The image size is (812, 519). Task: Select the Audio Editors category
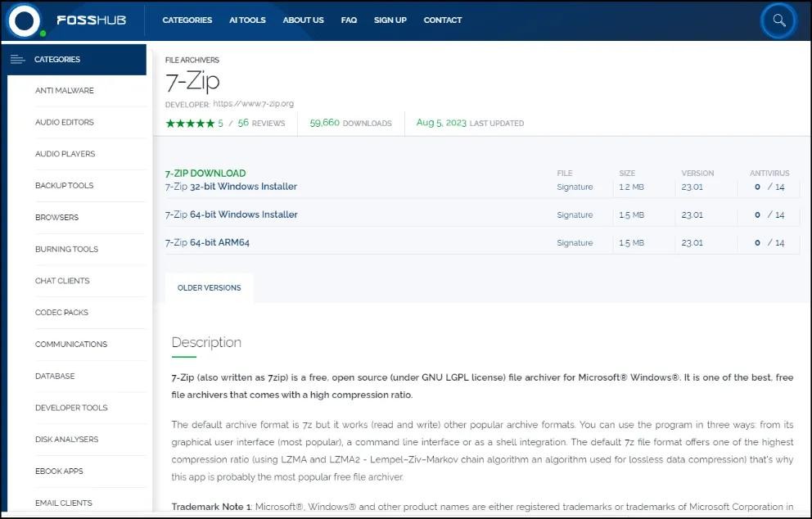[x=64, y=123]
